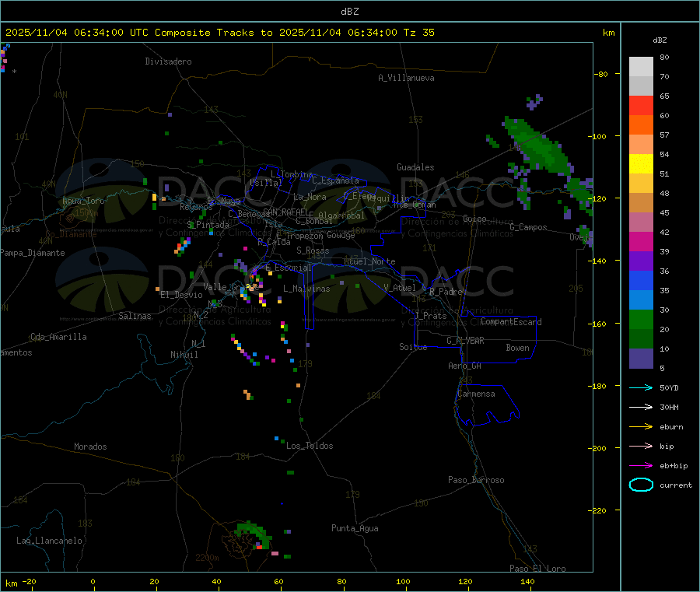Viewport: 700px width, 592px height.
Task: Click the cyan 50YD arrow legend icon
Action: [x=641, y=387]
